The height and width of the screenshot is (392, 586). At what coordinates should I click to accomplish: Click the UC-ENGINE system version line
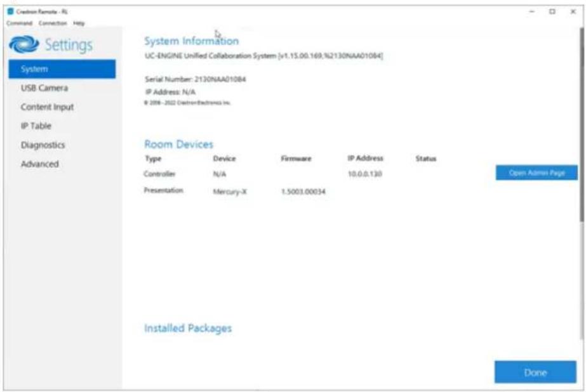pyautogui.click(x=264, y=56)
